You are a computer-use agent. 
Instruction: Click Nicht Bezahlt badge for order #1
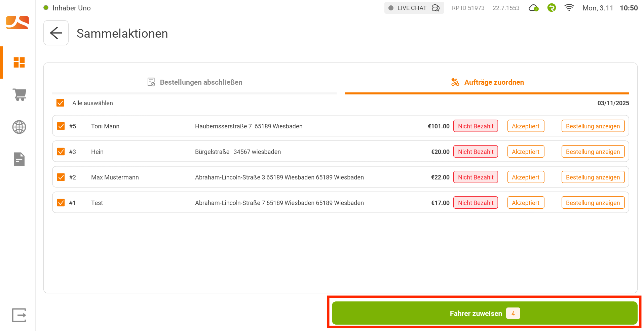476,203
